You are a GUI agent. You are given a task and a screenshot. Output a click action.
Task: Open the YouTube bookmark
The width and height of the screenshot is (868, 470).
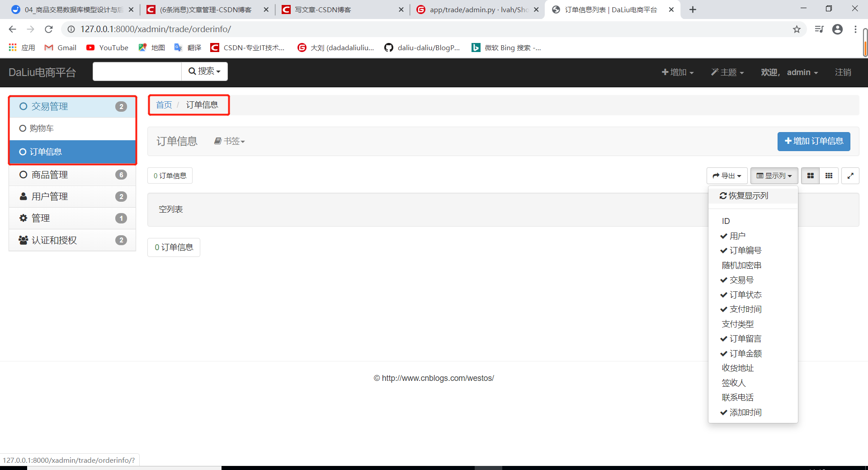(x=107, y=47)
